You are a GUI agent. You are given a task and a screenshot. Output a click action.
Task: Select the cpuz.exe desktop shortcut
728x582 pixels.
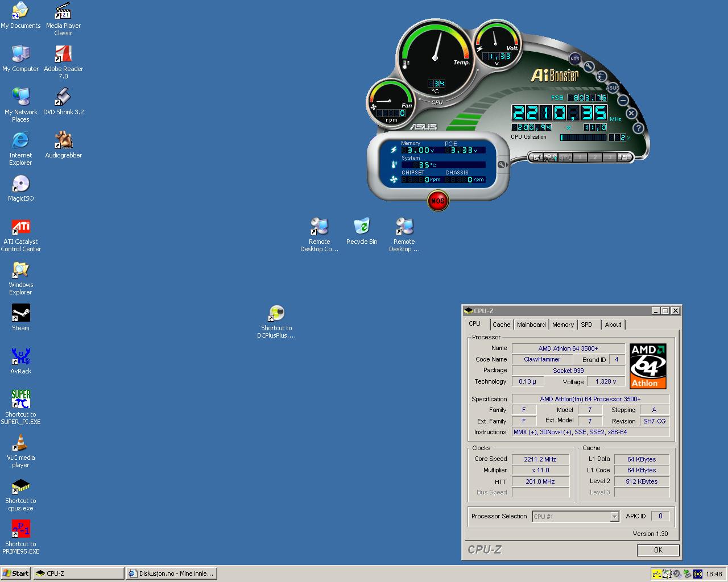pyautogui.click(x=20, y=494)
